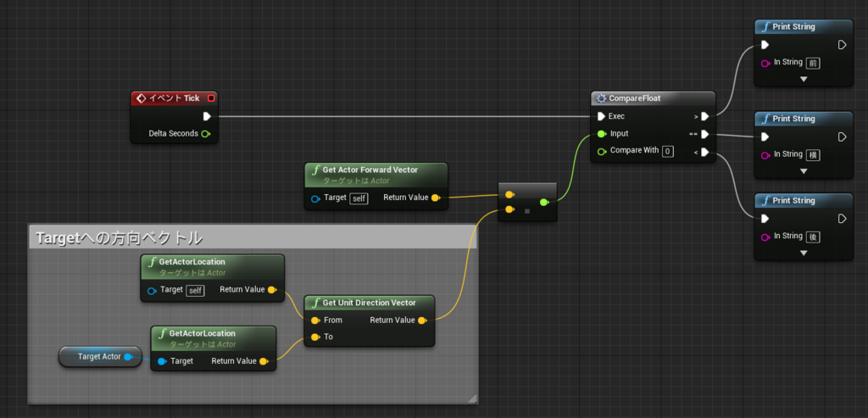Click In String pin of Print String 後 node

click(x=765, y=237)
